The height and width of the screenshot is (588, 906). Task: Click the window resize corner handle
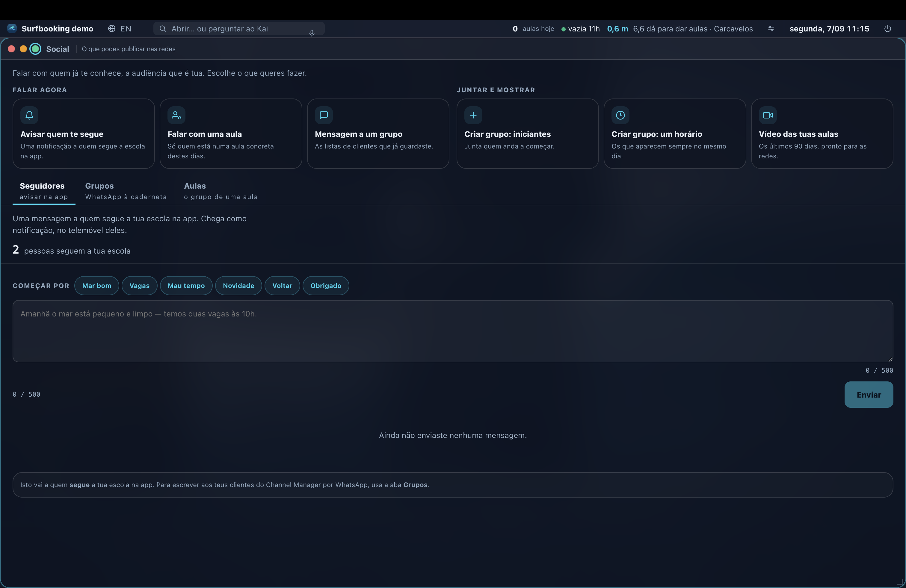pos(901,582)
